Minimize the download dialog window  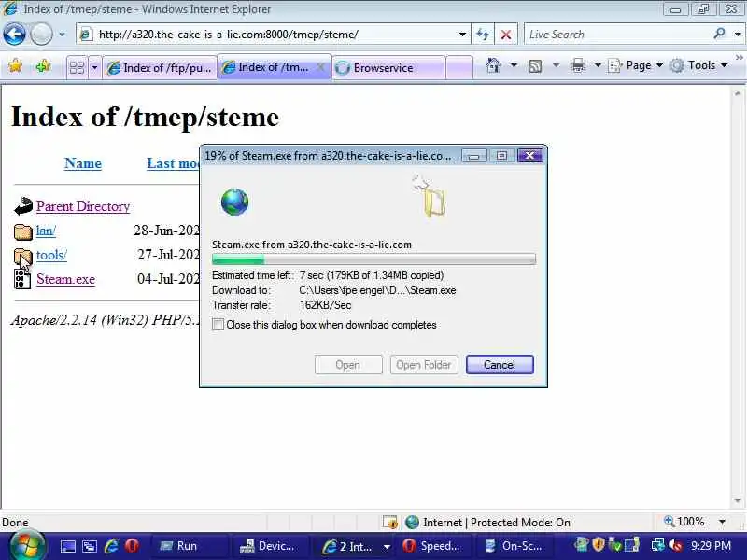point(473,156)
